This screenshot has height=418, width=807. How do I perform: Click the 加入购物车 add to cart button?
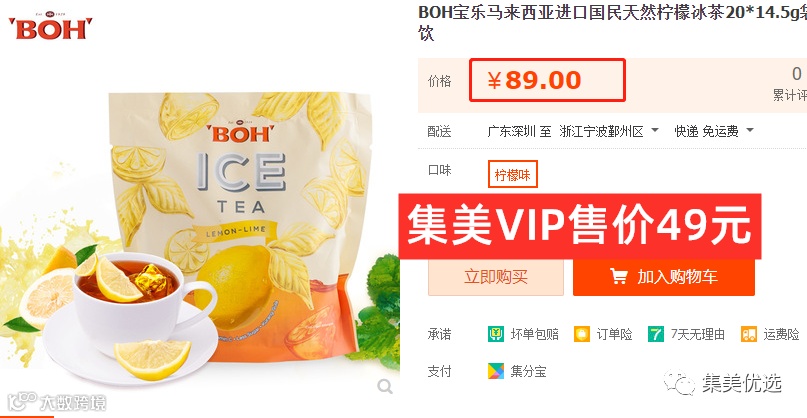[664, 277]
